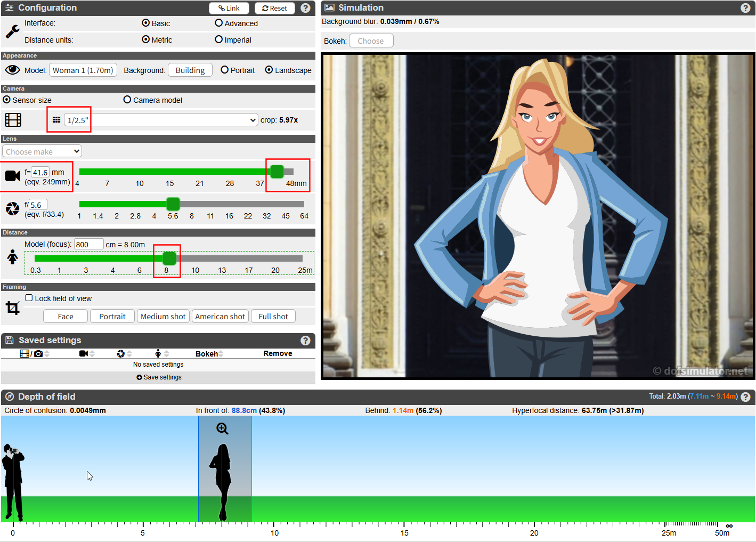Image resolution: width=756 pixels, height=542 pixels.
Task: Click the video camera focal length icon
Action: tap(13, 176)
